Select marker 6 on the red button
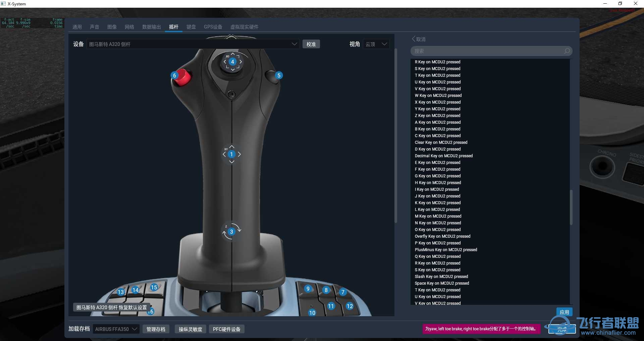Viewport: 644px width, 341px height. pos(174,75)
